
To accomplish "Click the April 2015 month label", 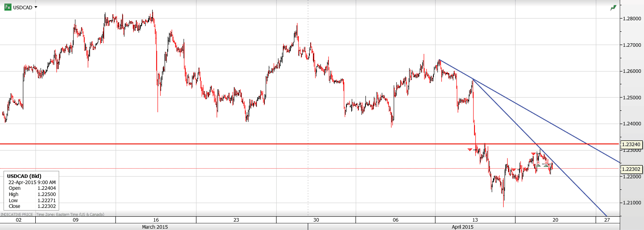I will coord(462,227).
